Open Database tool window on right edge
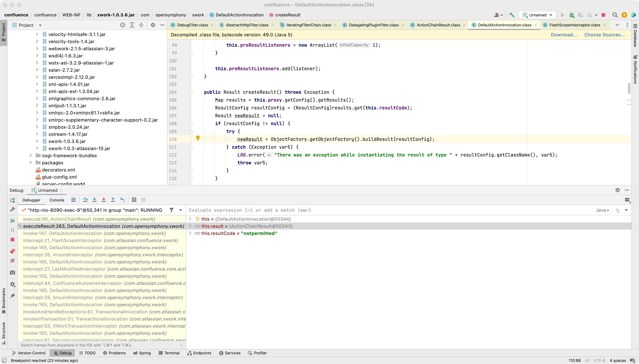639x364 pixels. tap(635, 35)
